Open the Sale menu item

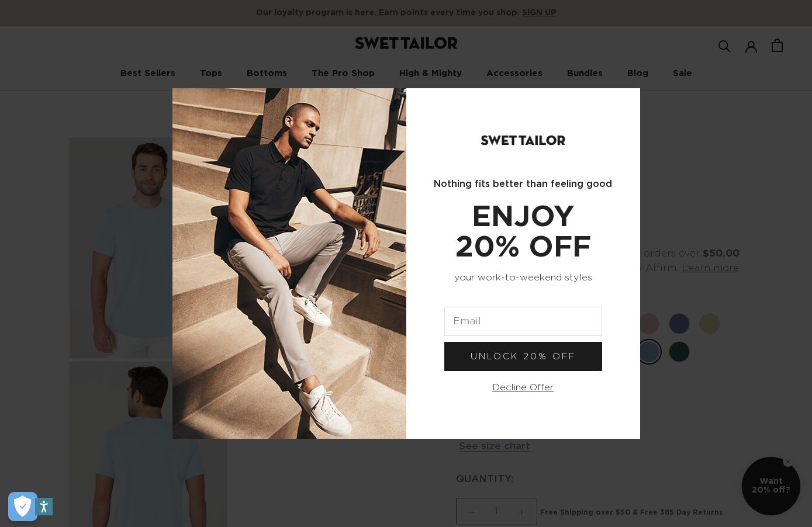tap(682, 73)
